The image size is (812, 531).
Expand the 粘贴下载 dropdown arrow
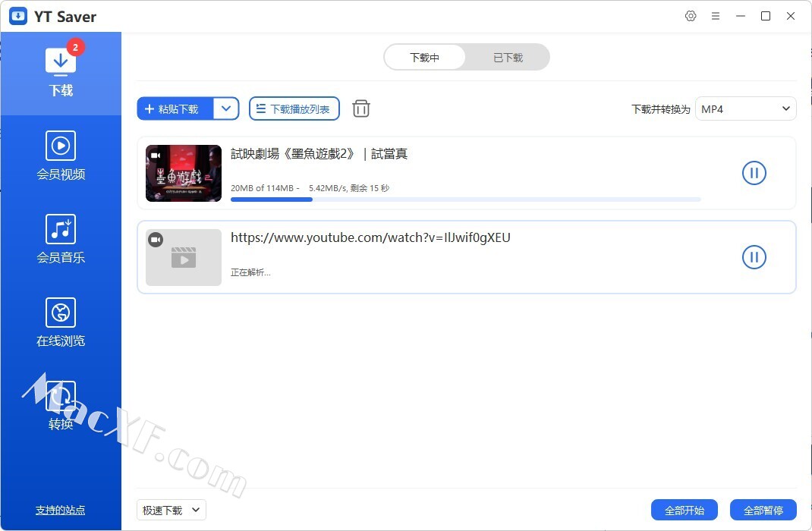pos(226,108)
